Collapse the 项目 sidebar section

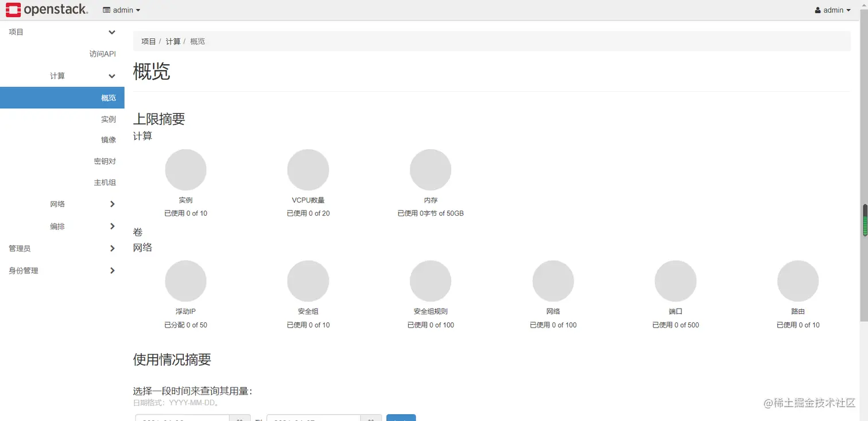click(62, 32)
